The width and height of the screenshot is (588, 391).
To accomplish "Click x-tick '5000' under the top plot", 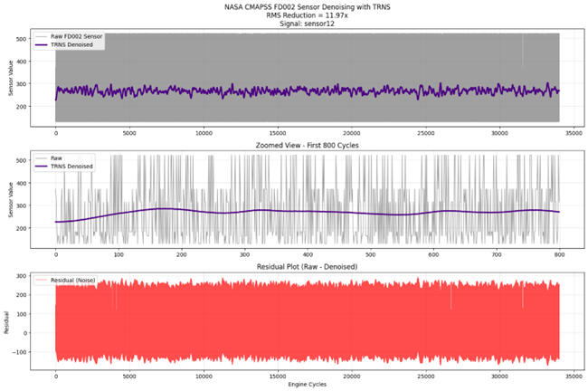I will point(129,133).
